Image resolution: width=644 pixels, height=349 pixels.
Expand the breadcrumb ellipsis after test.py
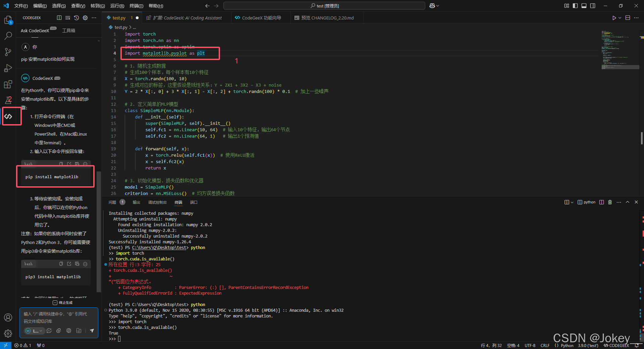pos(135,28)
